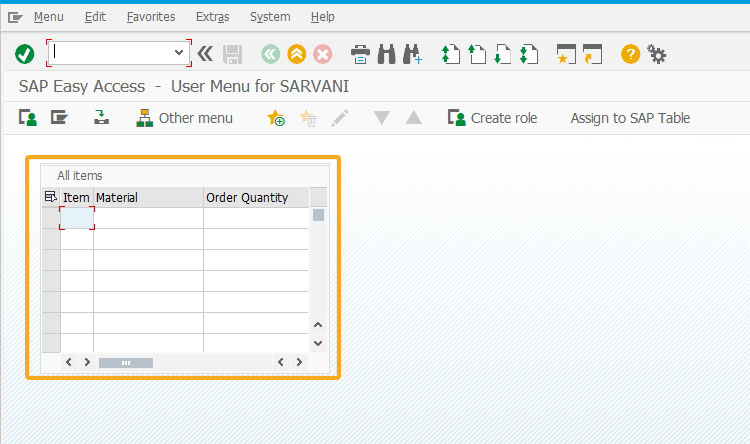
Task: Click left arrow next to horizontal scrollbar thumb
Action: point(68,362)
